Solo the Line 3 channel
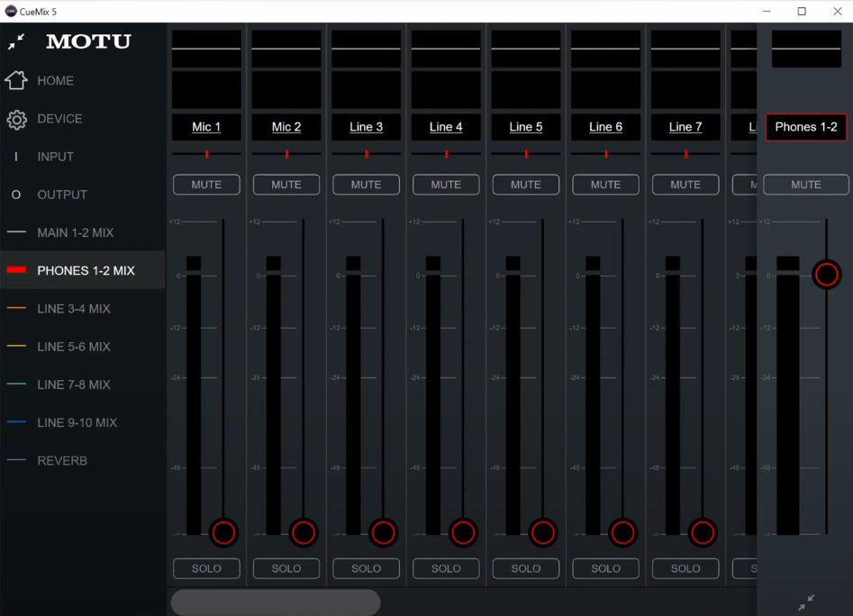This screenshot has width=853, height=616. (366, 568)
